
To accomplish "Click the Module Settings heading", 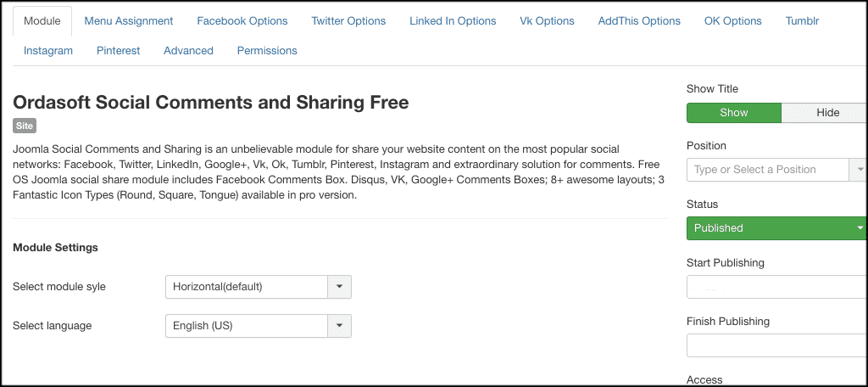I will click(55, 247).
